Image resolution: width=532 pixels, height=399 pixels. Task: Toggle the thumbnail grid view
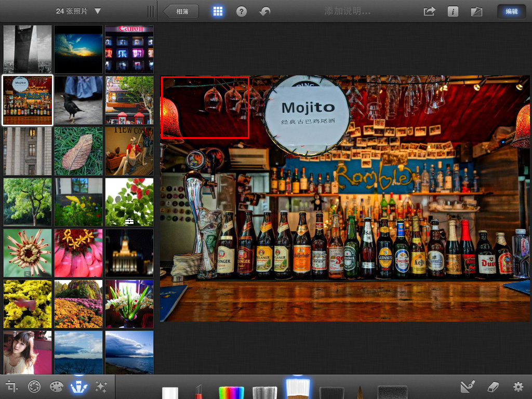pos(218,11)
